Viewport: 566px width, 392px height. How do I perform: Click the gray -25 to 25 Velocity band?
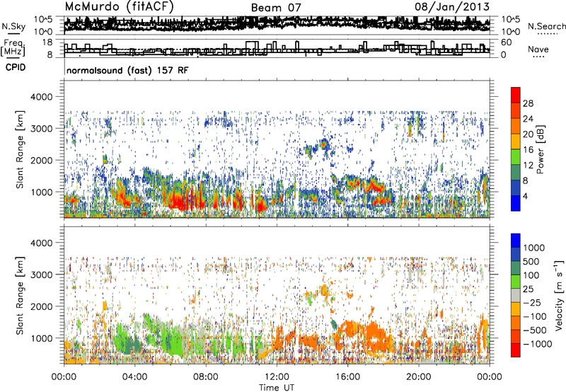[516, 295]
